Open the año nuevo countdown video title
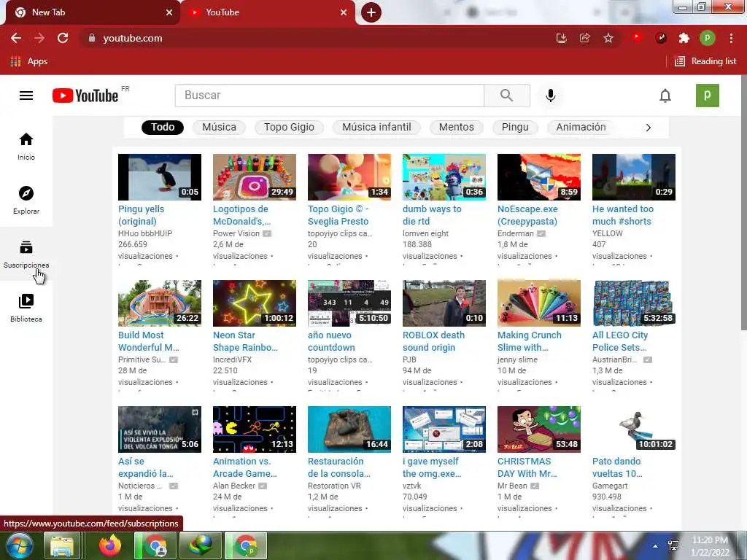The width and height of the screenshot is (747, 560). tap(331, 341)
